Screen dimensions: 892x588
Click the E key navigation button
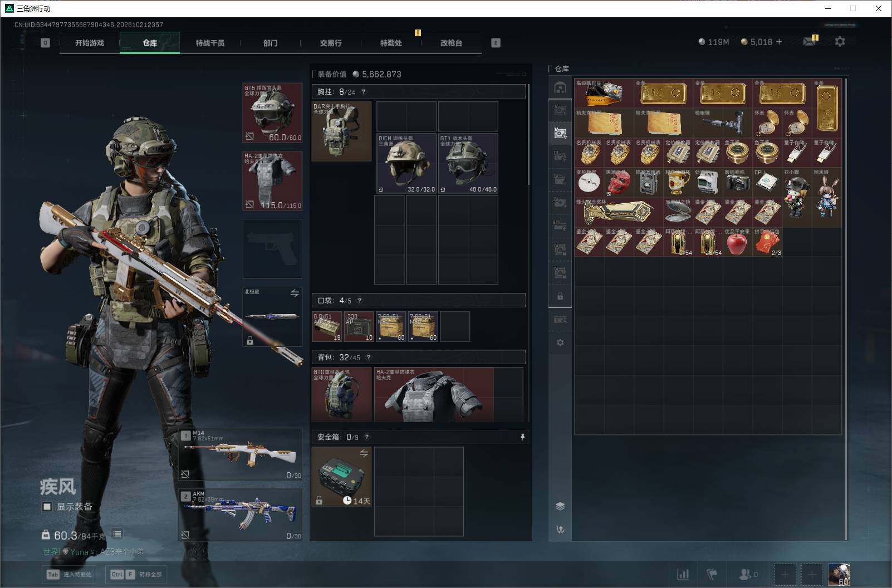pyautogui.click(x=496, y=43)
